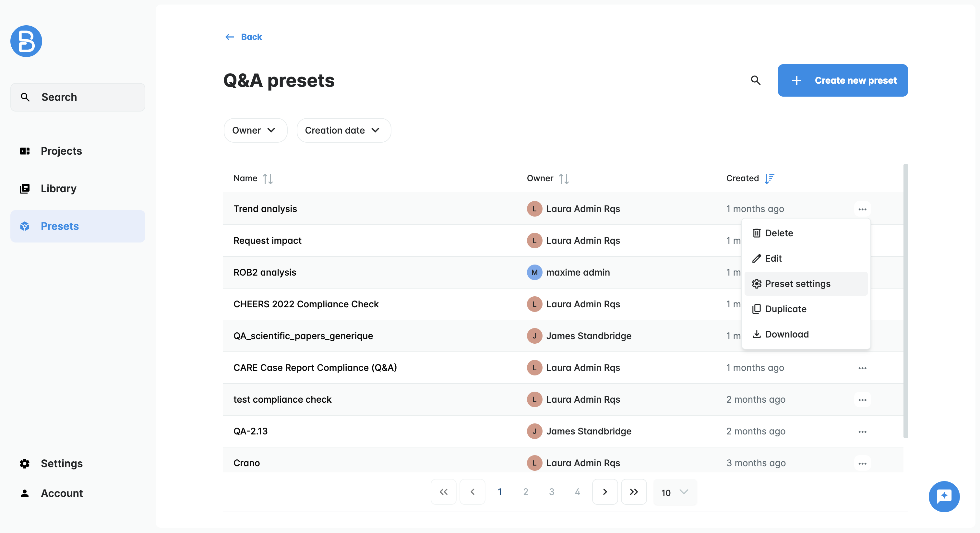Go back using the Back link
The image size is (980, 533).
(244, 37)
